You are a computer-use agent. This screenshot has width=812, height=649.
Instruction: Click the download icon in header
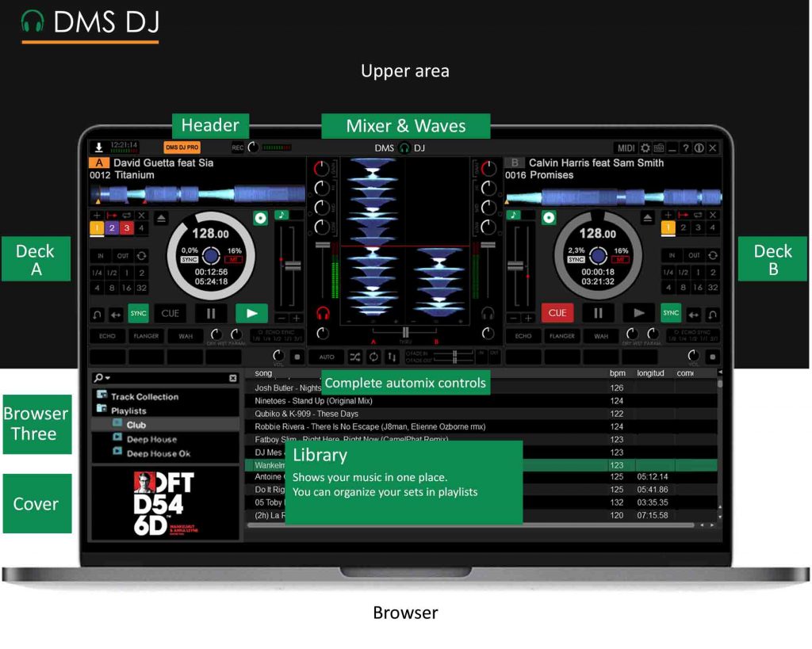point(99,147)
